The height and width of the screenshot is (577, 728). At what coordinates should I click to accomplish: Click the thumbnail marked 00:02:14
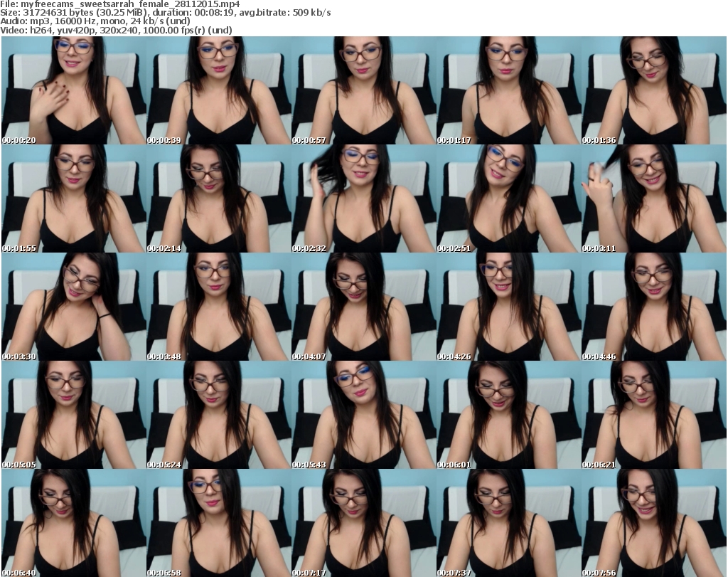[x=219, y=198]
